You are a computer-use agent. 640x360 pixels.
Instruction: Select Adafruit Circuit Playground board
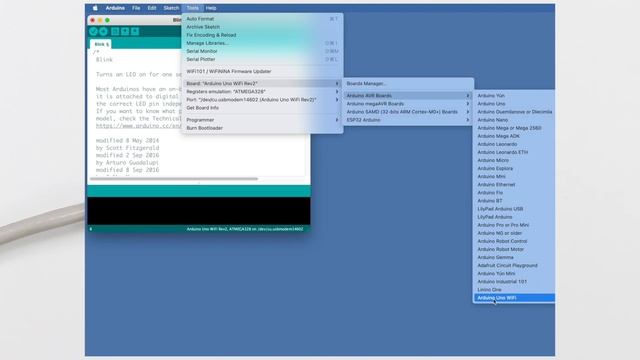[x=514, y=266]
